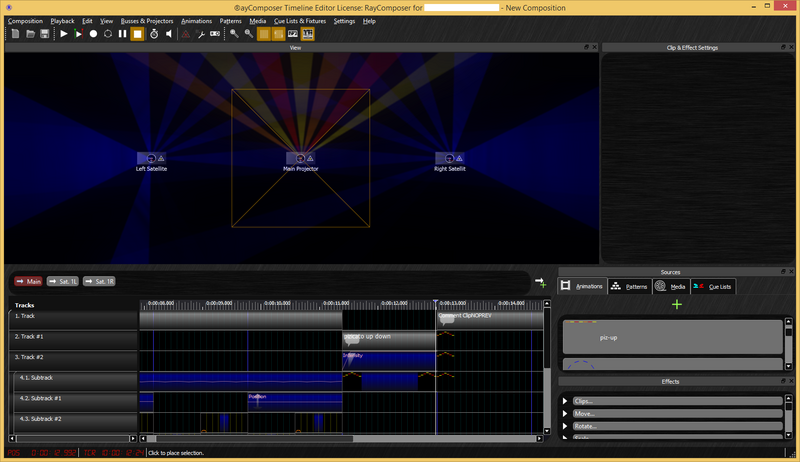Select the 1. Track header

coord(73,320)
